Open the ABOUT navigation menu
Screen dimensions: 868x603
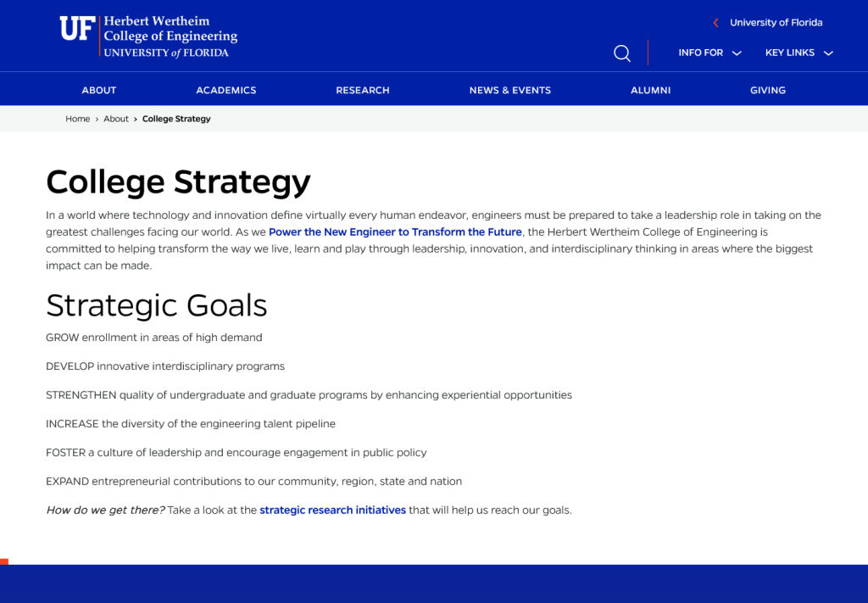click(98, 89)
